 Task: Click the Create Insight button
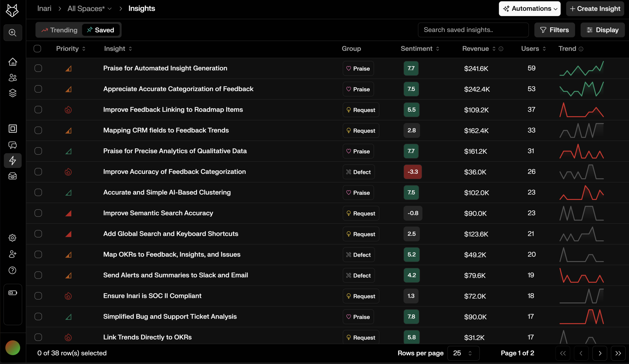(595, 9)
